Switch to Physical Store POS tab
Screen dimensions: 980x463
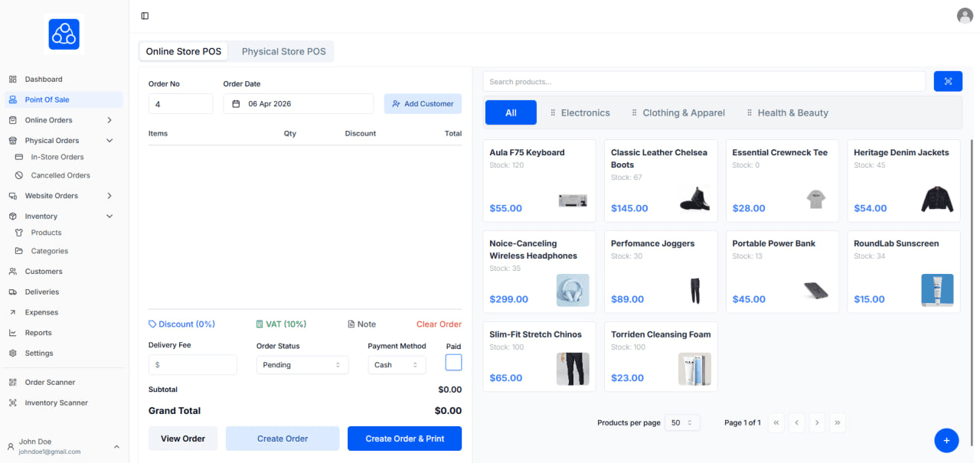click(x=283, y=51)
